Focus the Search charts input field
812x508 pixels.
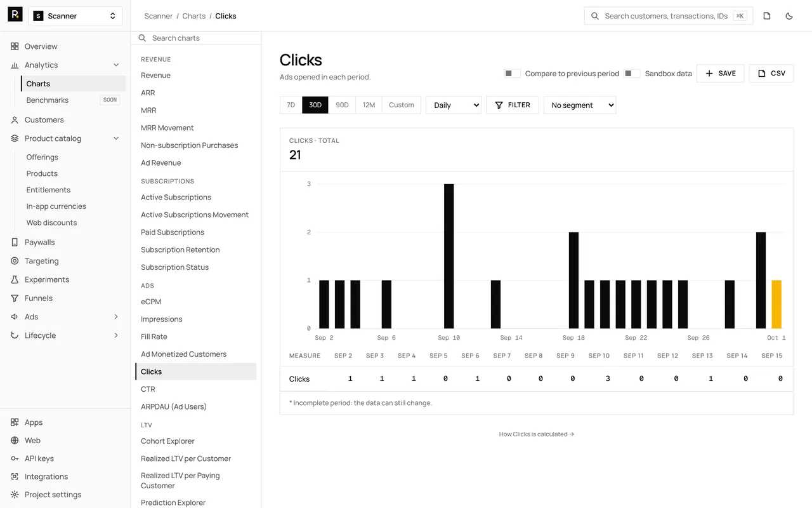196,38
